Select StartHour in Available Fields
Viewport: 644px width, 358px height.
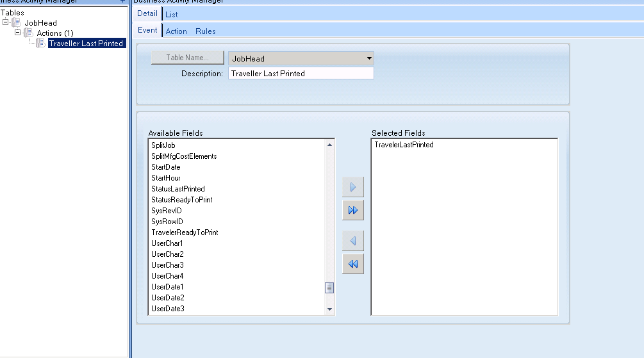[x=165, y=178]
